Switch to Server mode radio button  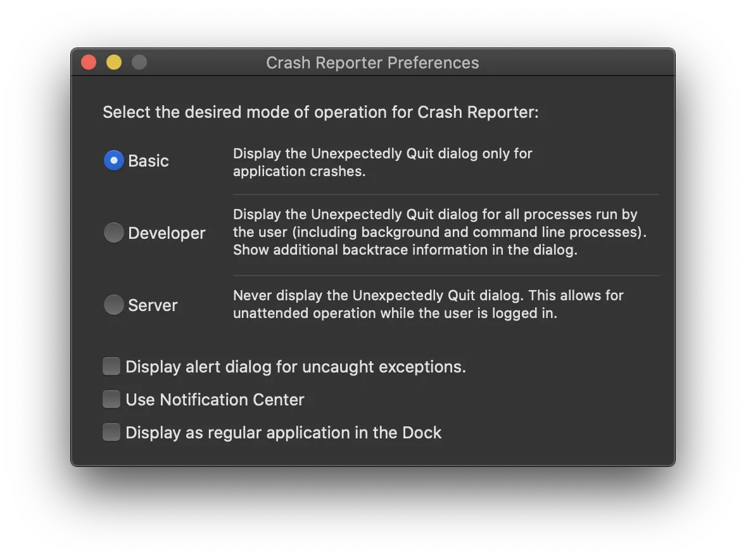click(113, 305)
